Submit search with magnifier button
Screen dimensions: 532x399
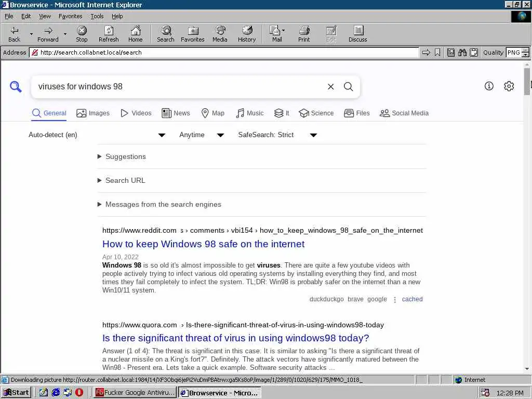tap(349, 87)
